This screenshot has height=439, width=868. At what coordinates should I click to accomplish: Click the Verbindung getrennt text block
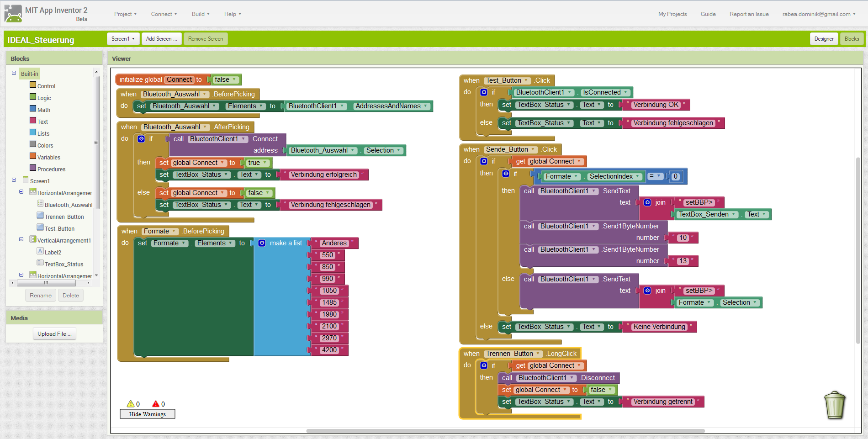coord(663,402)
